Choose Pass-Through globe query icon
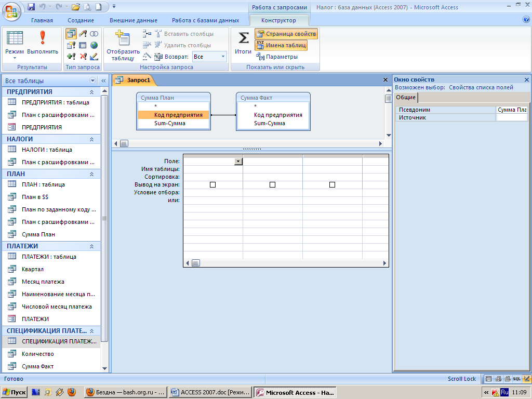Viewport: 532px width, 399px height. point(94,45)
